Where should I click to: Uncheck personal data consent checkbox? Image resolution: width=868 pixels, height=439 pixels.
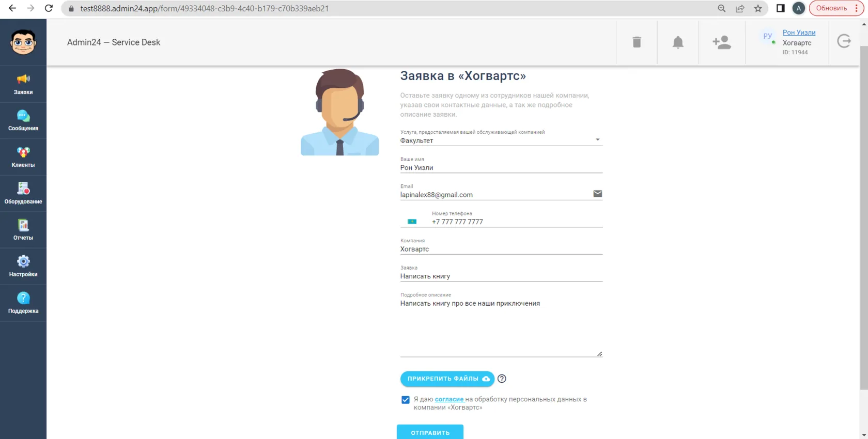click(x=406, y=400)
